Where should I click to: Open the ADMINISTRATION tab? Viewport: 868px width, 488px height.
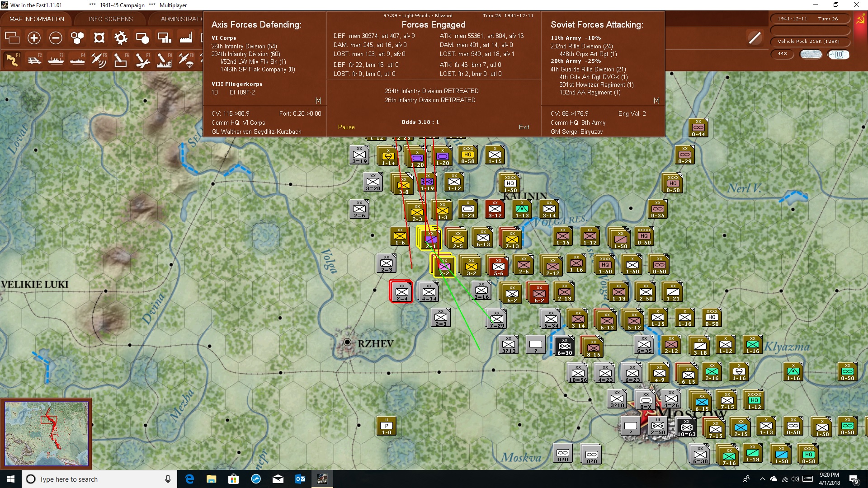181,19
